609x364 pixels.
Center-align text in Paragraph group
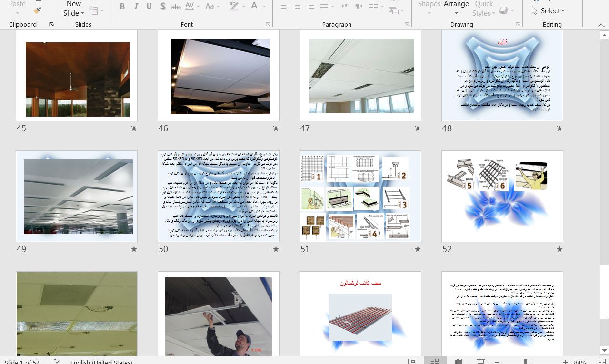(298, 6)
